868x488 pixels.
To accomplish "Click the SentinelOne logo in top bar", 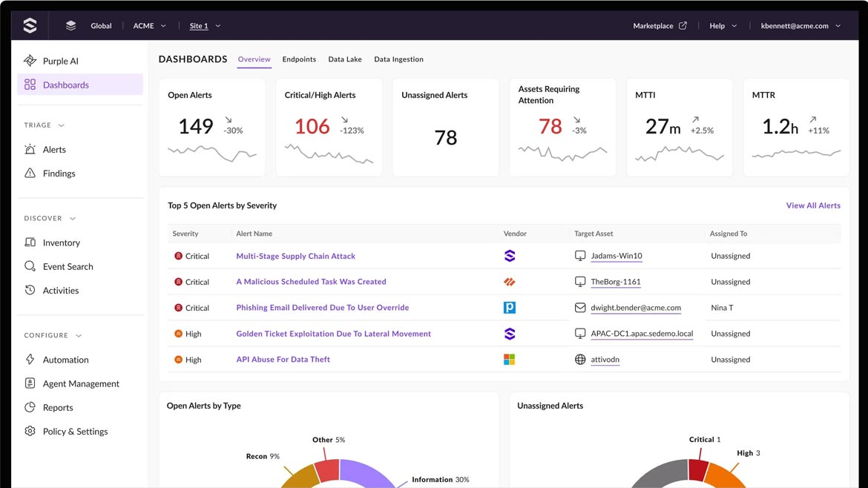I will (x=30, y=26).
